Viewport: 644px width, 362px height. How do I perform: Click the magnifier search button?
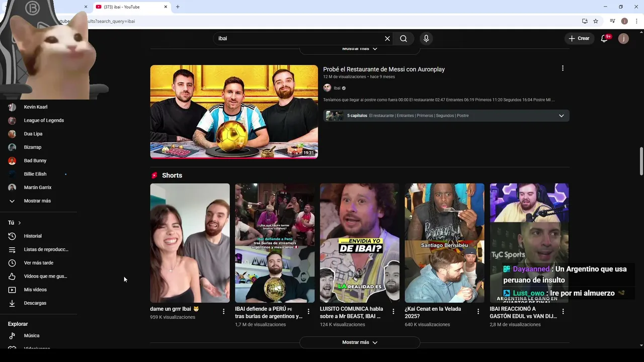(x=404, y=39)
